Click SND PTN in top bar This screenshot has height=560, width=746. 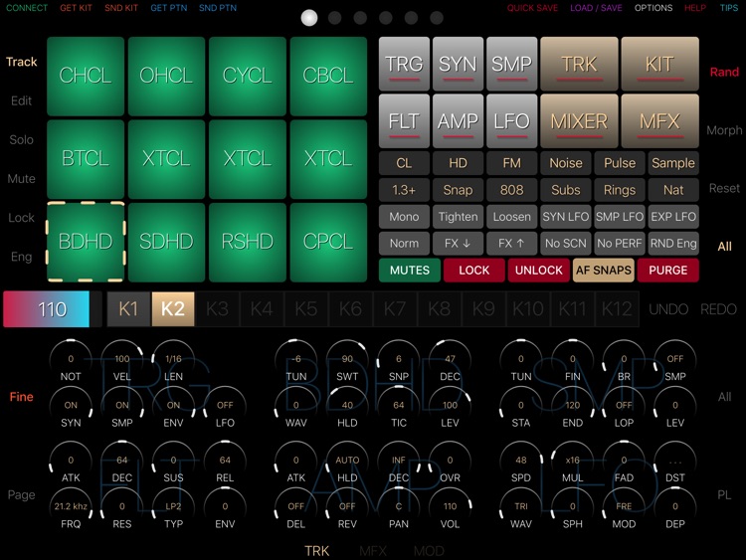[x=218, y=8]
